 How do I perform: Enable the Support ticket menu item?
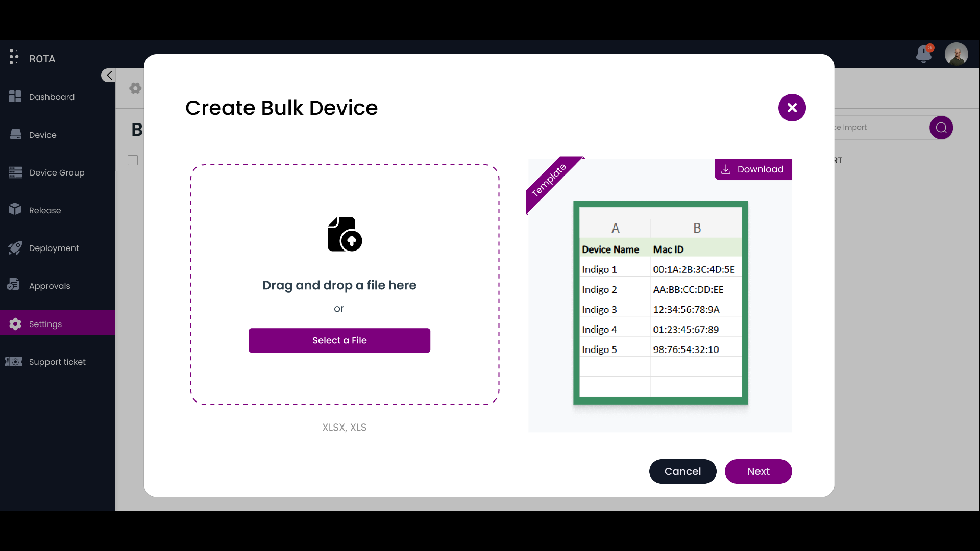point(57,361)
